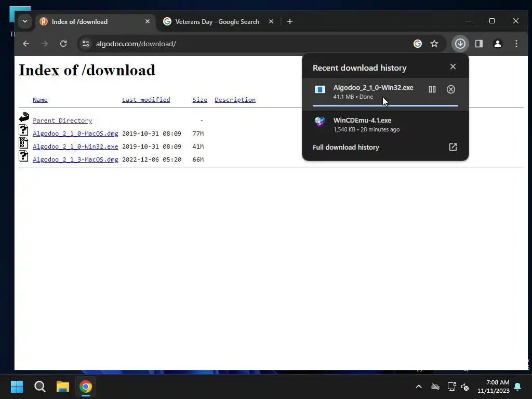Open the side panel
Image resolution: width=532 pixels, height=399 pixels.
pyautogui.click(x=478, y=44)
